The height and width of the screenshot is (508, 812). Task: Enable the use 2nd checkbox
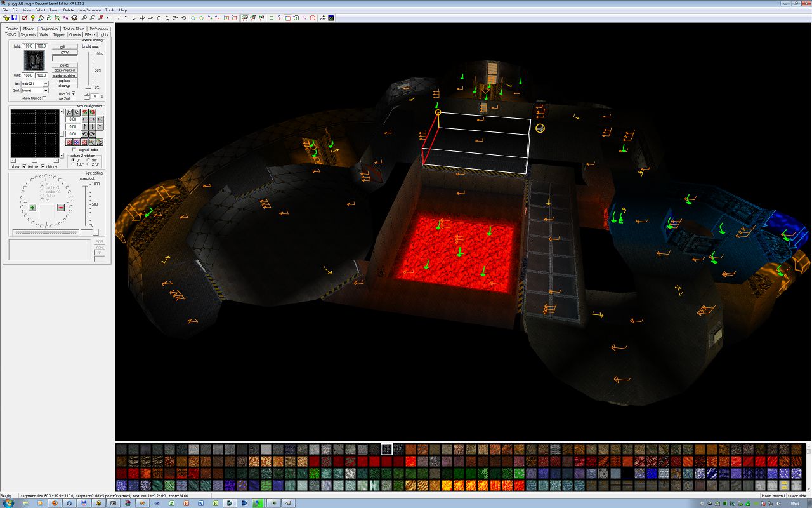(x=74, y=98)
